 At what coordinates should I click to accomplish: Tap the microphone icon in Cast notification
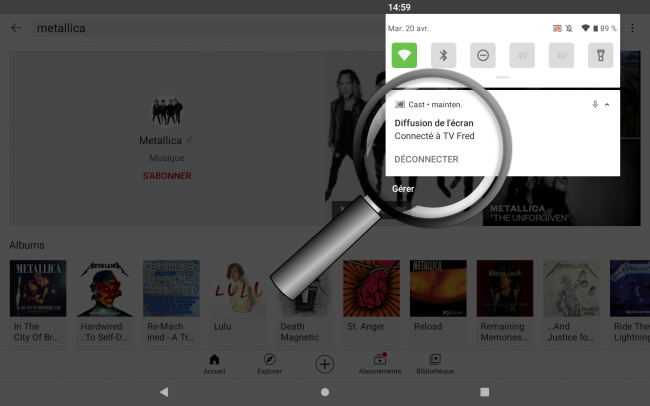click(x=595, y=105)
